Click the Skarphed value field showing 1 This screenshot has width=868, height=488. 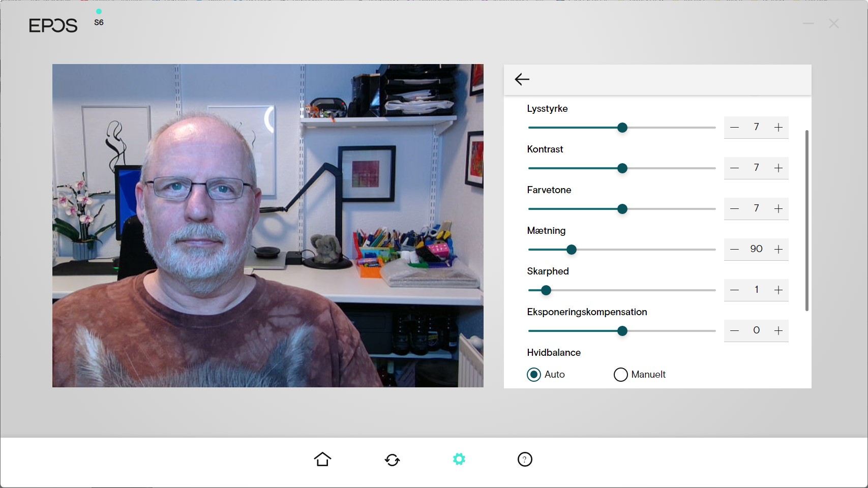[756, 290]
